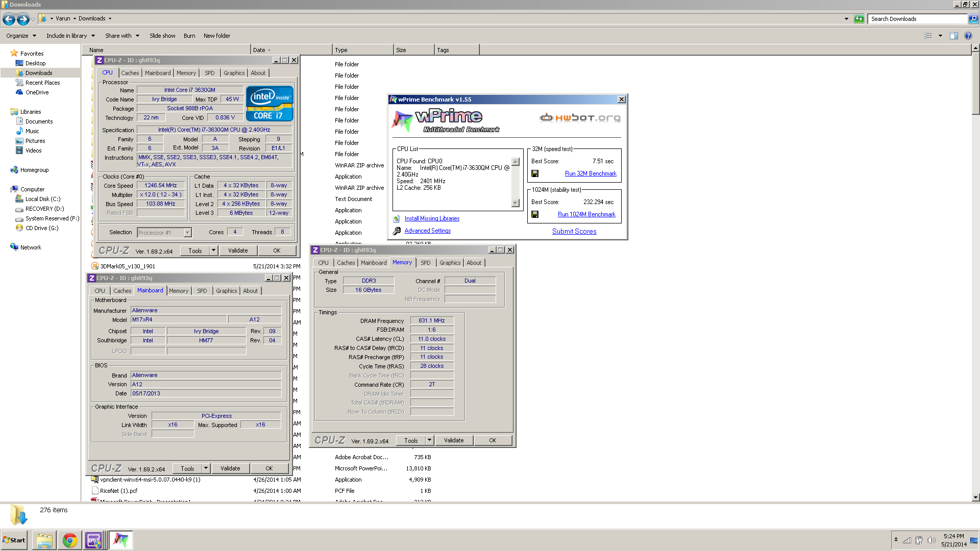Open address bar history dropdown
Viewport: 980px width, 551px height.
click(x=846, y=19)
